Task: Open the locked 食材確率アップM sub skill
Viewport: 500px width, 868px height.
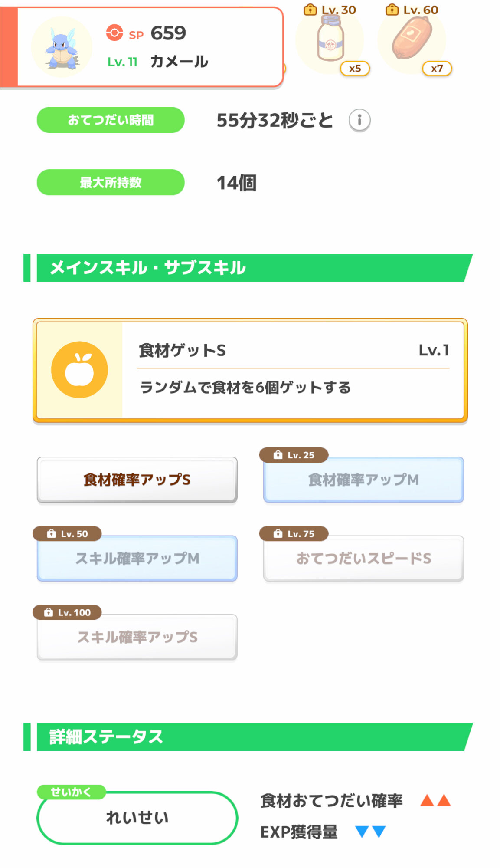Action: pyautogui.click(x=363, y=480)
